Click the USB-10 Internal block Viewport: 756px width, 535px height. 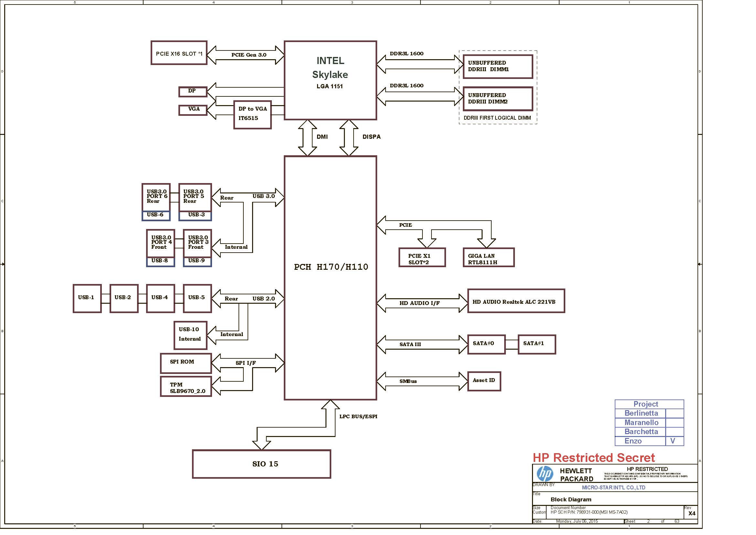pyautogui.click(x=190, y=335)
